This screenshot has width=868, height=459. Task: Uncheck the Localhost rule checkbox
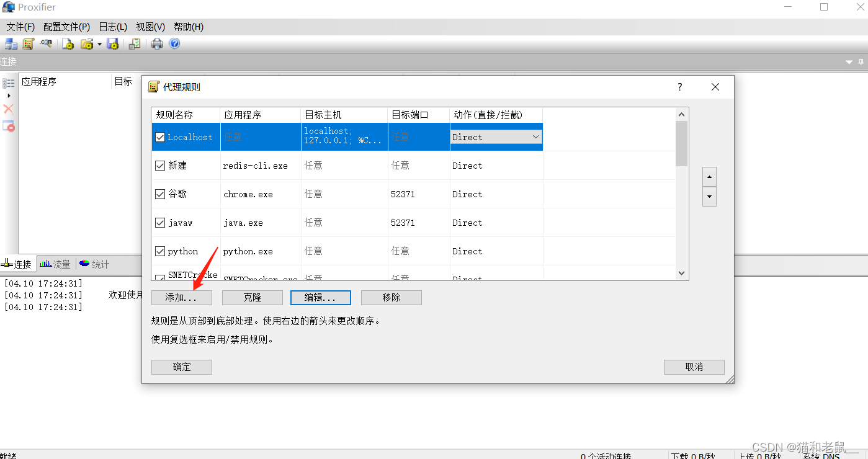tap(160, 137)
